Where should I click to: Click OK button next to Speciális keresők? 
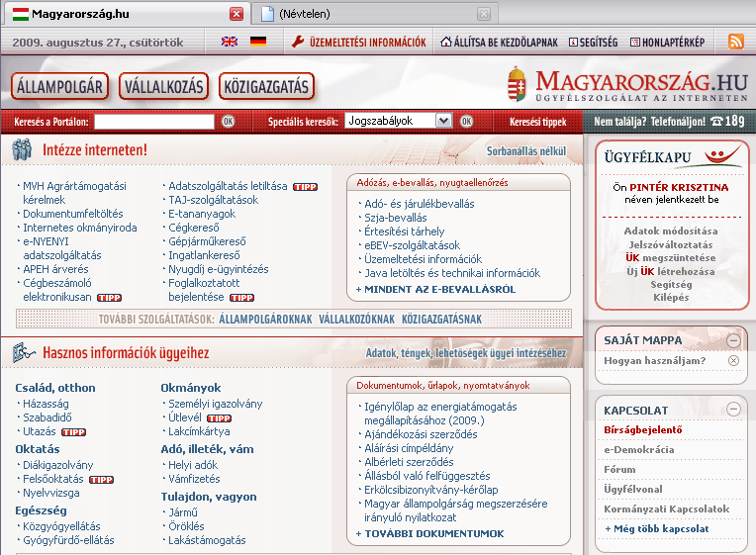[466, 122]
